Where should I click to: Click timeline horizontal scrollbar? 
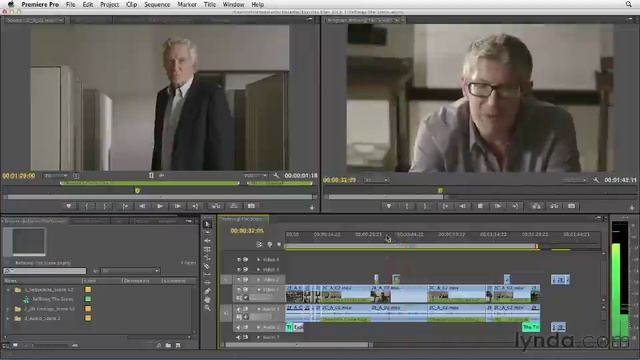[297, 345]
